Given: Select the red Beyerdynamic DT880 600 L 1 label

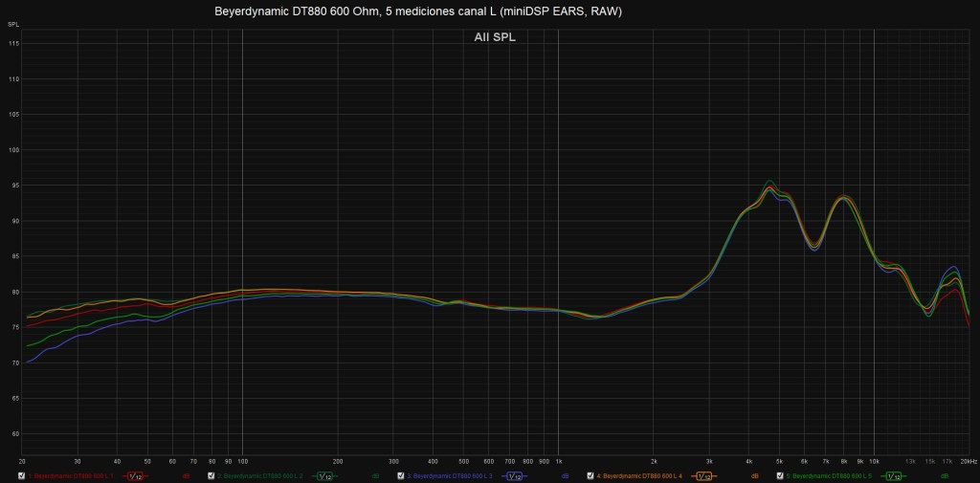Looking at the screenshot, I should click(72, 475).
